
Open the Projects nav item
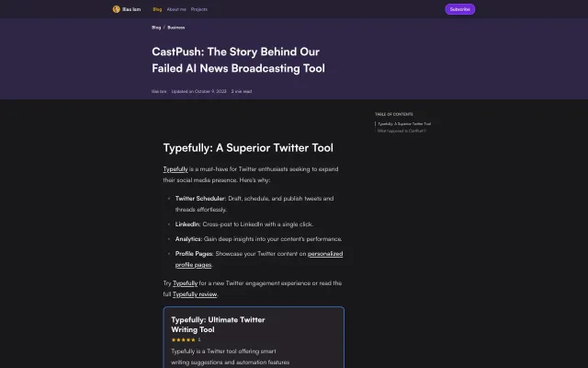click(x=198, y=9)
